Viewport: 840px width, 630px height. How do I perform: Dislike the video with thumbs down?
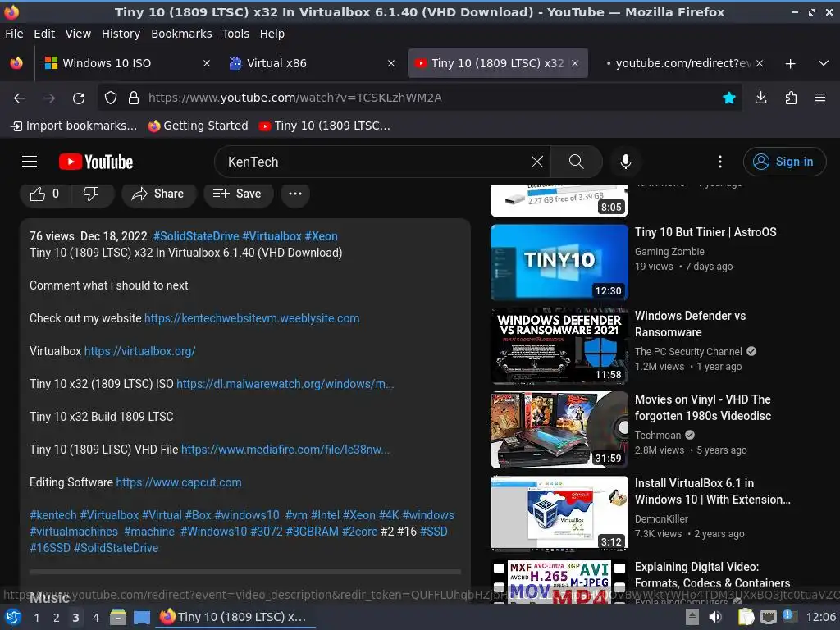coord(91,194)
